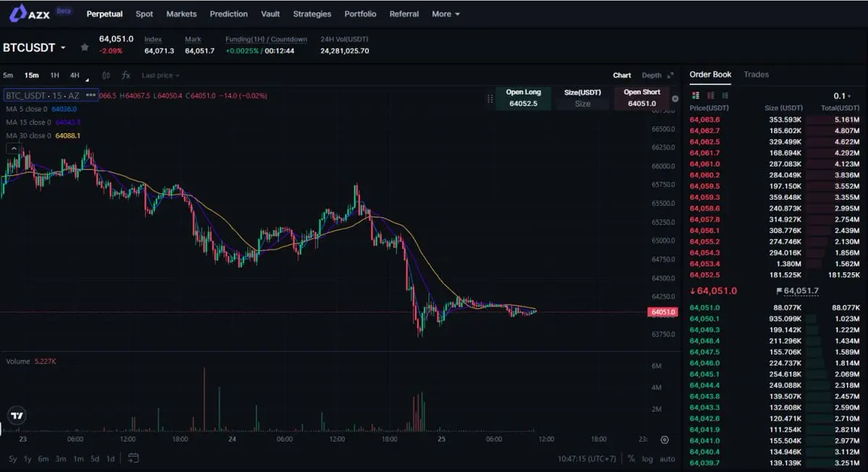Viewport: 868px width, 472px height.
Task: Toggle auto scale on the chart
Action: pos(667,458)
